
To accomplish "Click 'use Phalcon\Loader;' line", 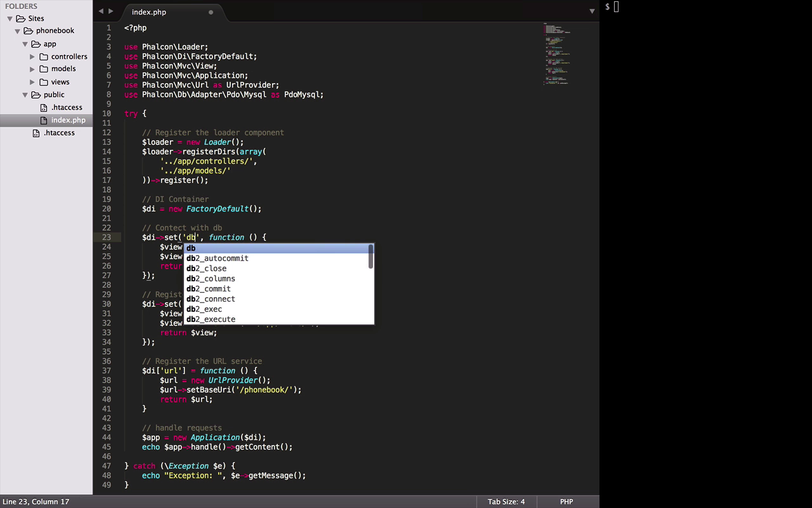I will (x=166, y=47).
